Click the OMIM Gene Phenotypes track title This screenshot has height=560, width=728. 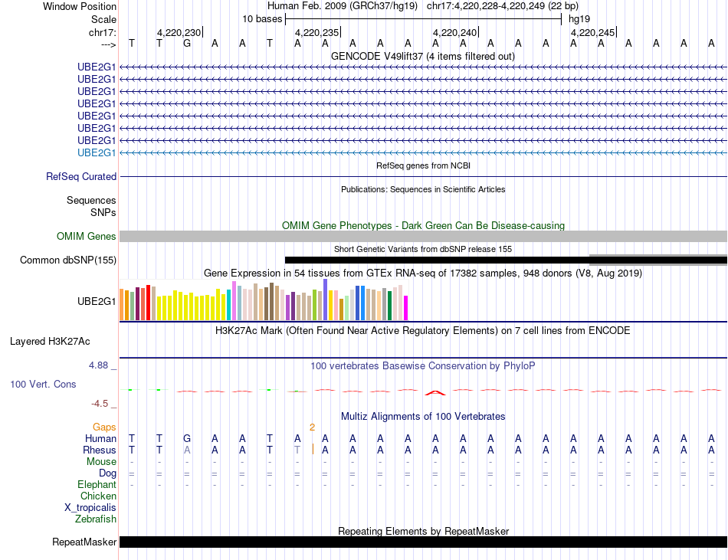pyautogui.click(x=423, y=225)
